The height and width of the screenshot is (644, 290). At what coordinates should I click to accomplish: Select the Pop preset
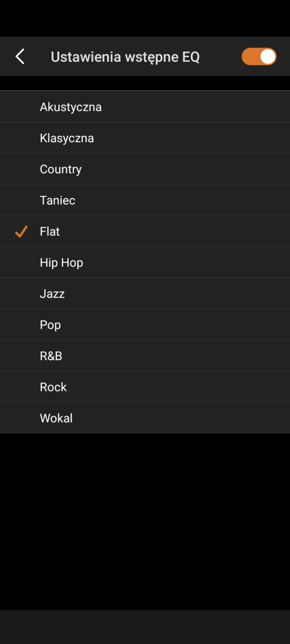tap(50, 325)
